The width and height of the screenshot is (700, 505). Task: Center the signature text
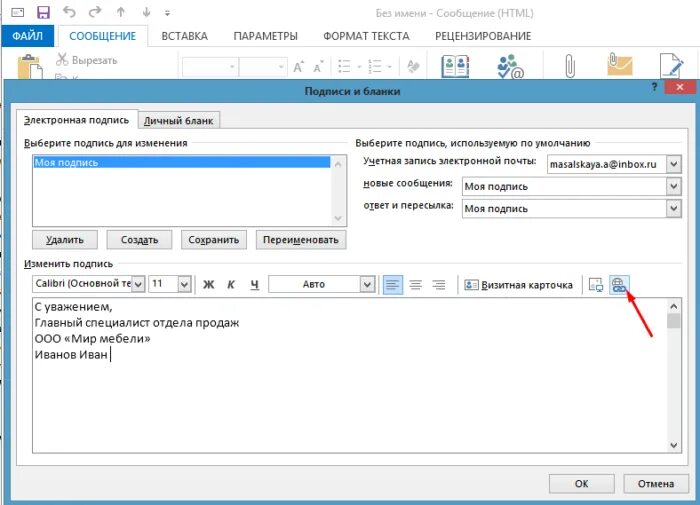(416, 284)
